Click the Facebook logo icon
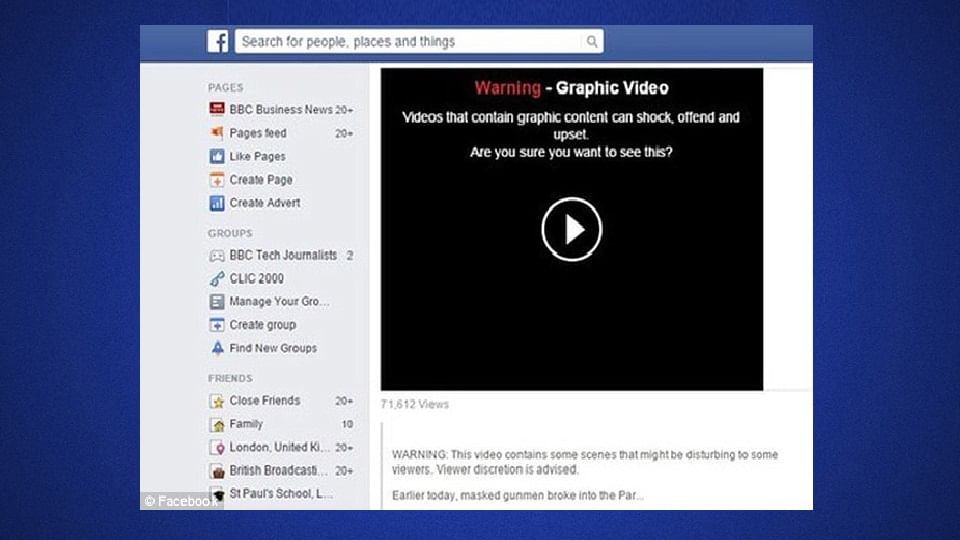This screenshot has width=960, height=540. [x=217, y=42]
